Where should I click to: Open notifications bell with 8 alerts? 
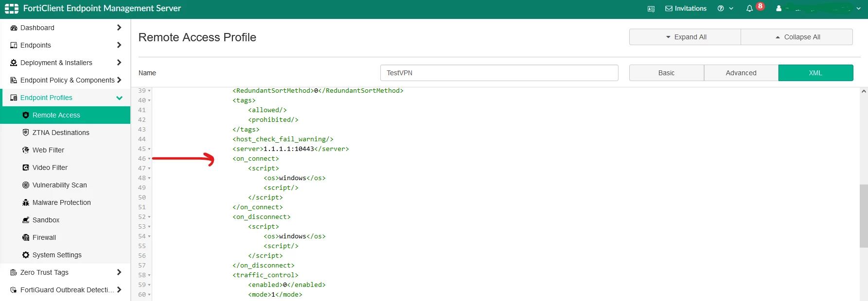(x=749, y=8)
